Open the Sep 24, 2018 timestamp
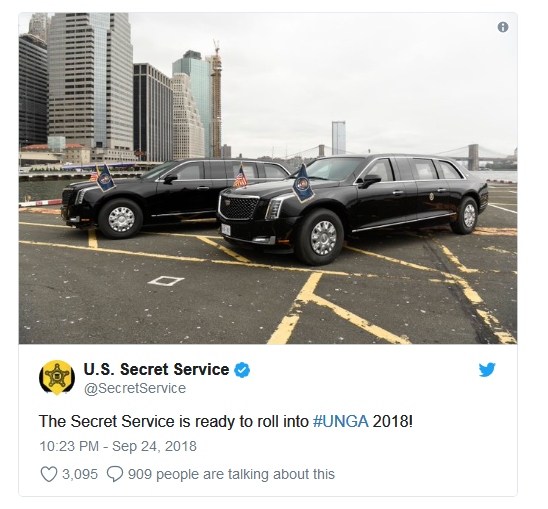548x509 pixels. tap(118, 446)
